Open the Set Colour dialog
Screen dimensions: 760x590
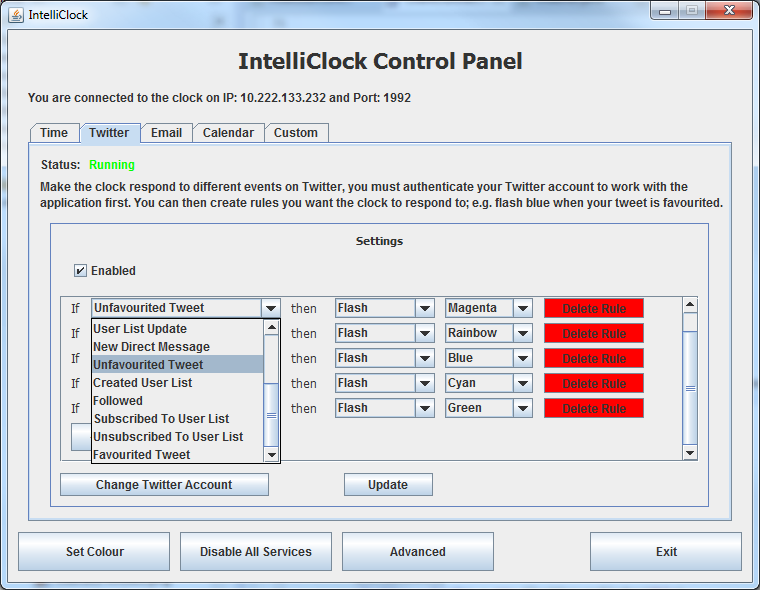94,551
